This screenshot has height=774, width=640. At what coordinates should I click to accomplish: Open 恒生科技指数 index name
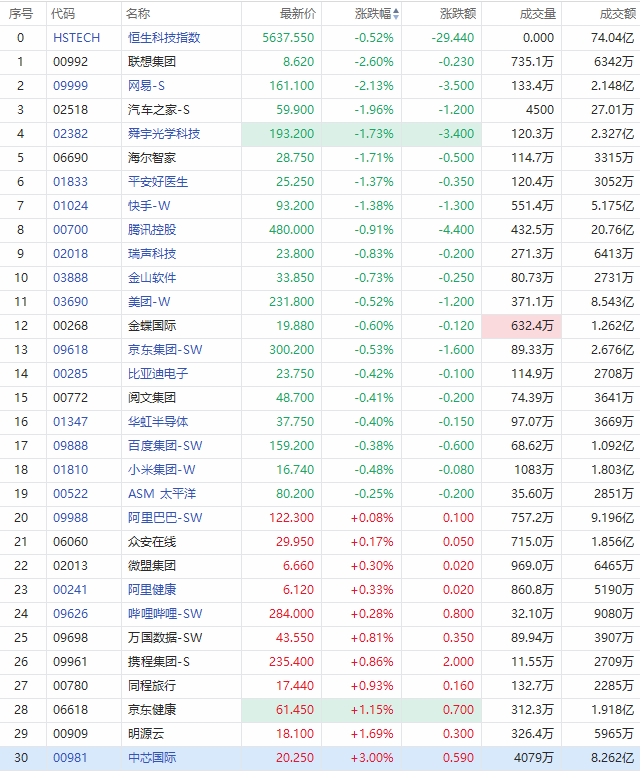pyautogui.click(x=164, y=38)
